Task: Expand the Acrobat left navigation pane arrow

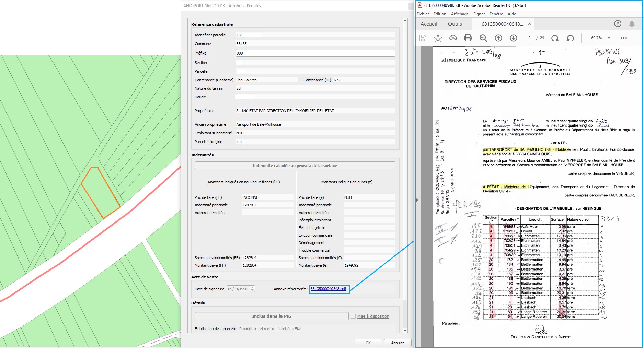Action: 417,200
